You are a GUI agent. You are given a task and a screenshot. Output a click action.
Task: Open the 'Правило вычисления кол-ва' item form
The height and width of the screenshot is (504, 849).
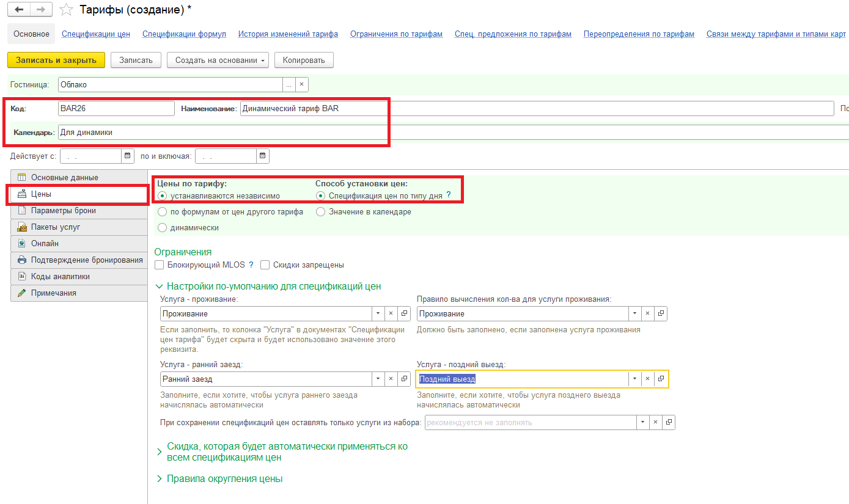pyautogui.click(x=660, y=313)
